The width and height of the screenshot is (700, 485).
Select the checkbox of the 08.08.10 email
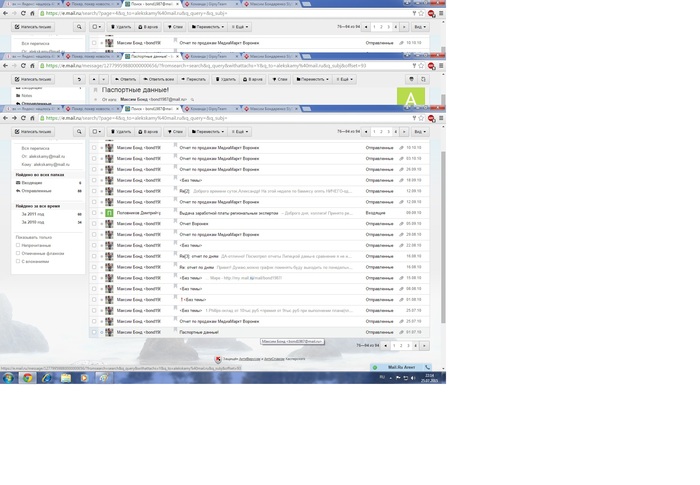click(x=94, y=289)
